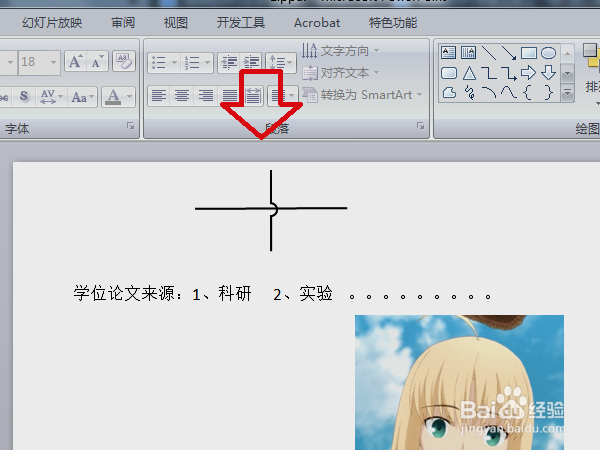This screenshot has height=450, width=600.
Task: Toggle text shadow S button
Action: (24, 96)
